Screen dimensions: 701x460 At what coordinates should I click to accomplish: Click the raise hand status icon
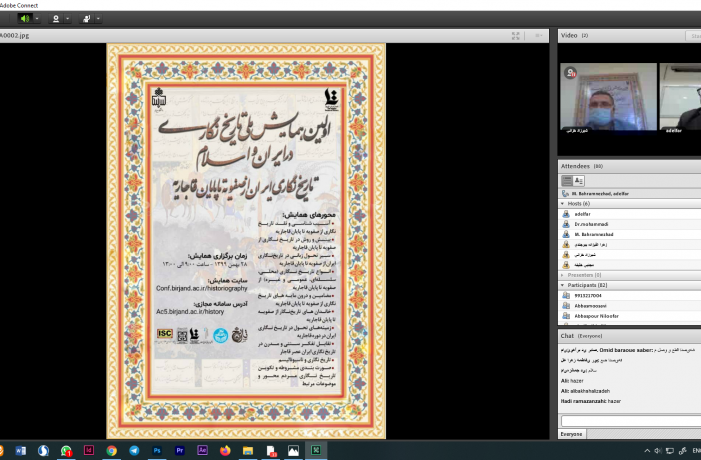(86, 18)
